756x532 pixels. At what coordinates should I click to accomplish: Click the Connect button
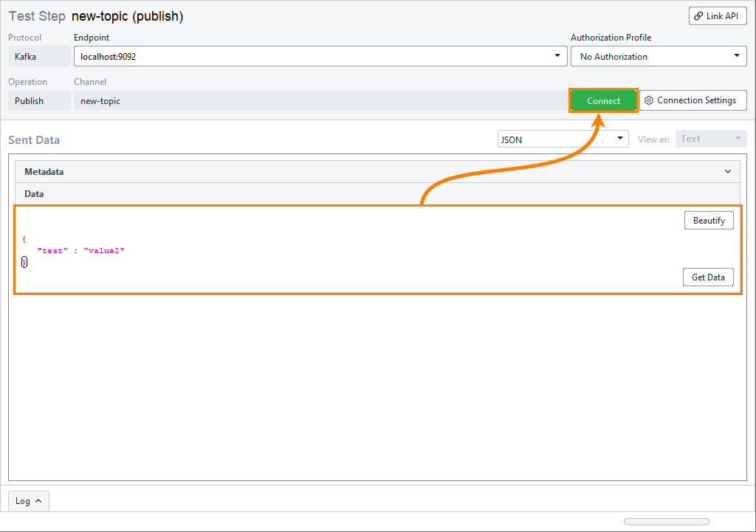pyautogui.click(x=603, y=100)
